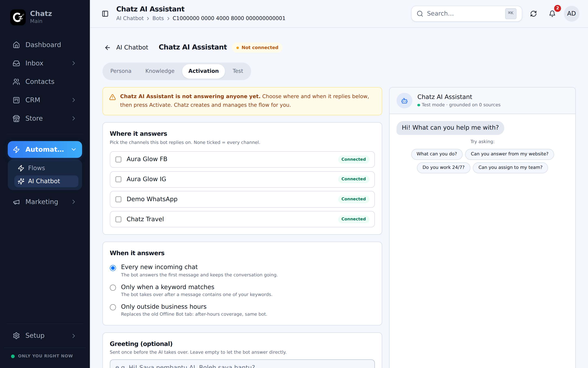Open the AD user avatar menu
The height and width of the screenshot is (368, 588).
pos(571,14)
